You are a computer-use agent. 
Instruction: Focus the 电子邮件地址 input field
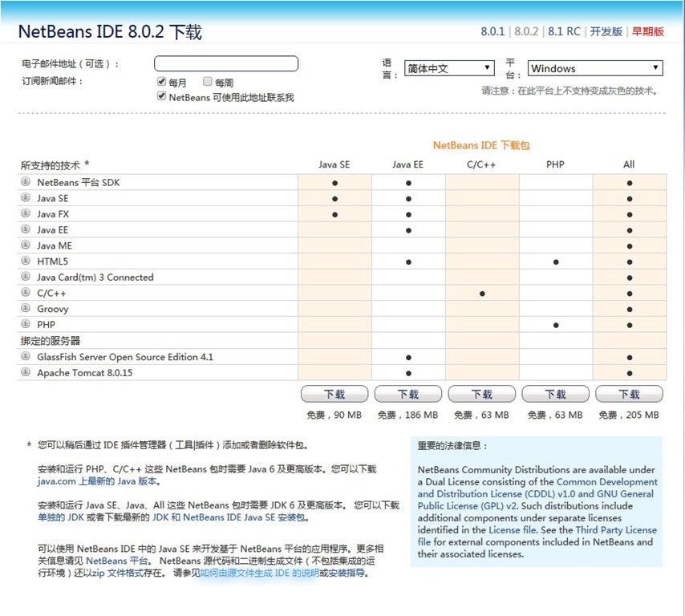pos(226,63)
